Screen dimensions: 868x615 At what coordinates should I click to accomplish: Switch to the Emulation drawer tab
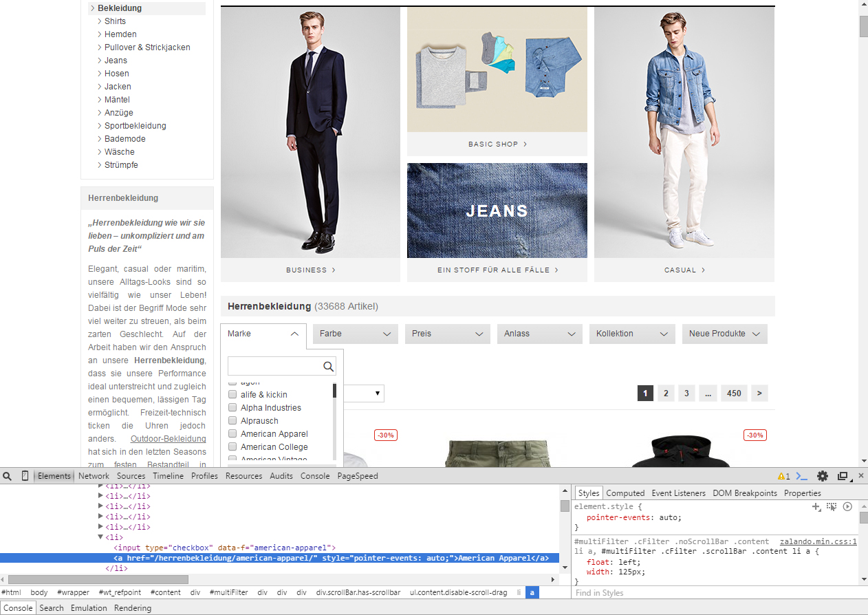[89, 608]
